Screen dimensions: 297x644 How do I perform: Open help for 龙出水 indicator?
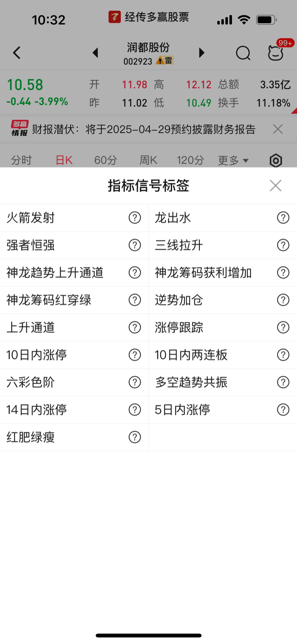click(283, 218)
